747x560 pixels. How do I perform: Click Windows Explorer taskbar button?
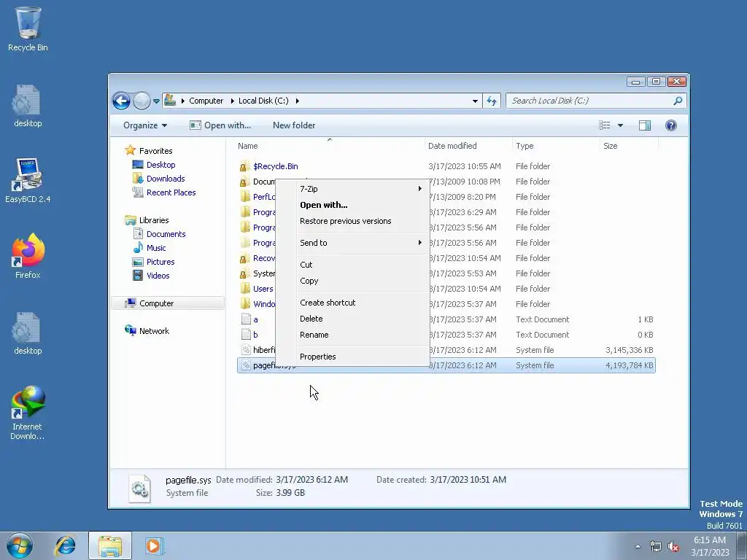[110, 545]
